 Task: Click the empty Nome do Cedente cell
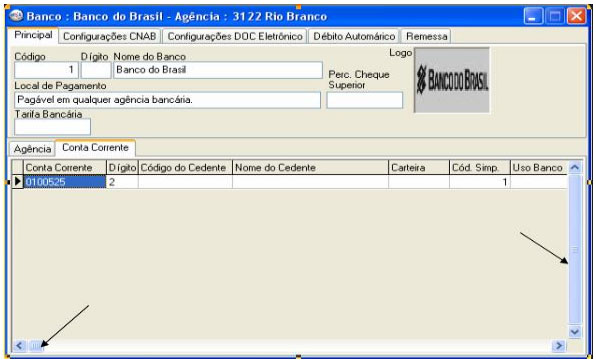310,182
